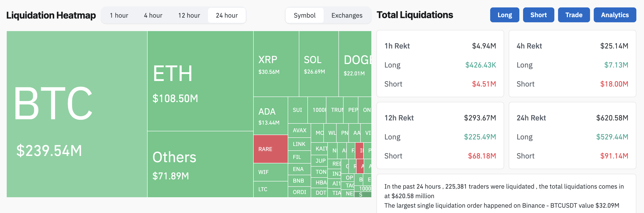Click the SOL $26.69M tile
The width and height of the screenshot is (644, 213).
point(319,64)
